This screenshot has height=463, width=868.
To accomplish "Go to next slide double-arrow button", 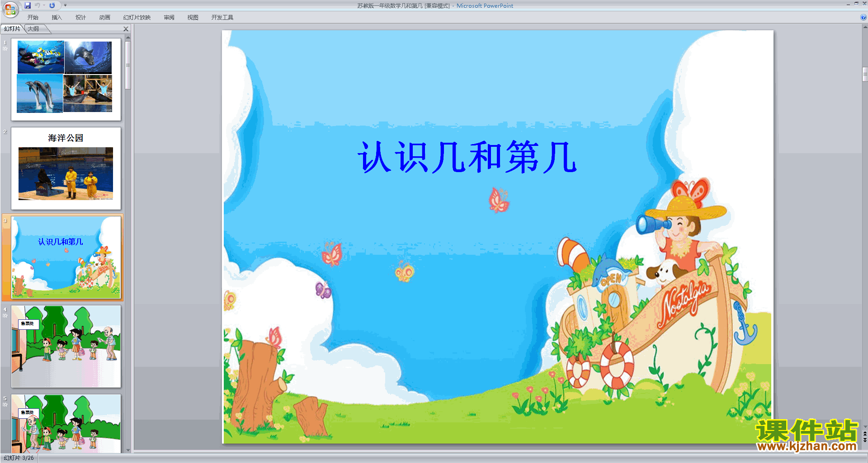I will pyautogui.click(x=865, y=440).
